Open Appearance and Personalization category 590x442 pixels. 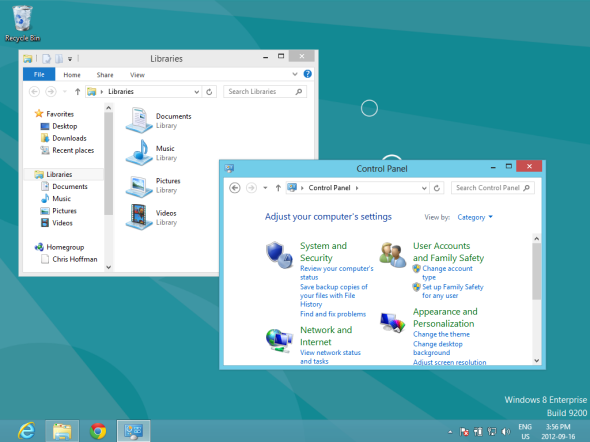445,317
